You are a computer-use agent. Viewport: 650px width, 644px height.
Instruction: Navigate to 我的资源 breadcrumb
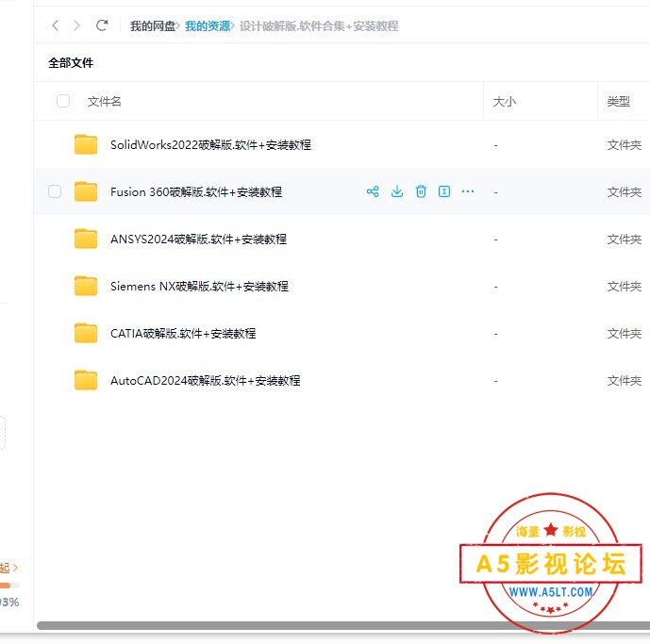208,26
